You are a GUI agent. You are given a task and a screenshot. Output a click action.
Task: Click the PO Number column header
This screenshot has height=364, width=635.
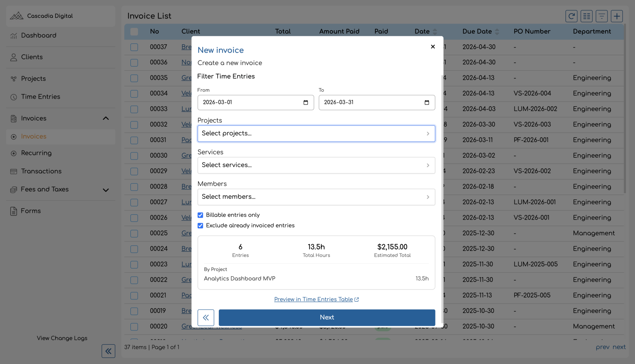pos(532,31)
